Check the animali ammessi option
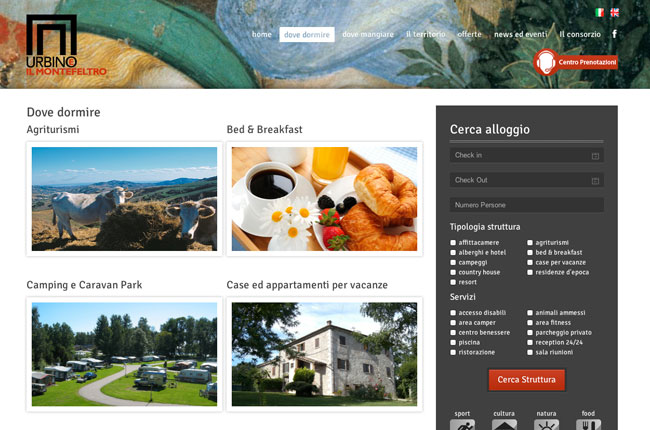This screenshot has width=650, height=430. click(x=530, y=313)
